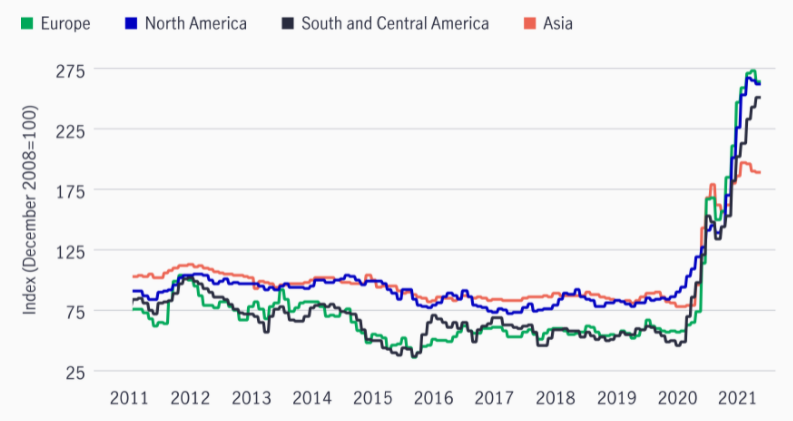The width and height of the screenshot is (793, 421).
Task: Click the 2016 year label
Action: pos(434,397)
